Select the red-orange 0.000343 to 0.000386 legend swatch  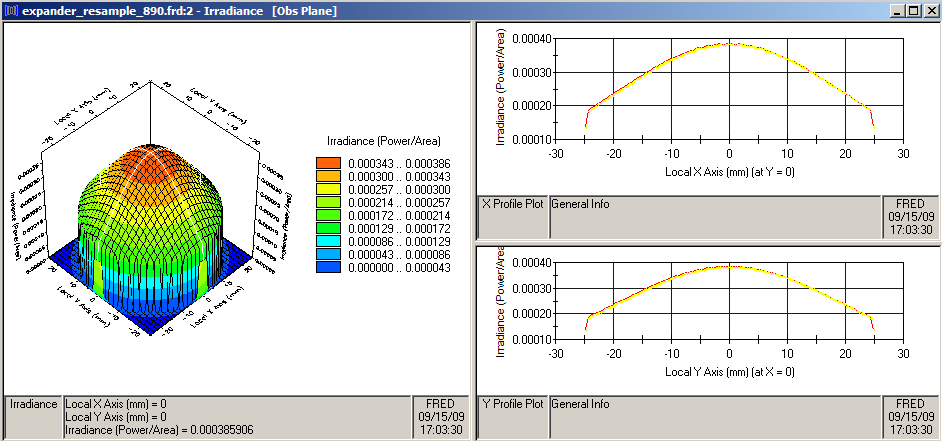tap(329, 163)
